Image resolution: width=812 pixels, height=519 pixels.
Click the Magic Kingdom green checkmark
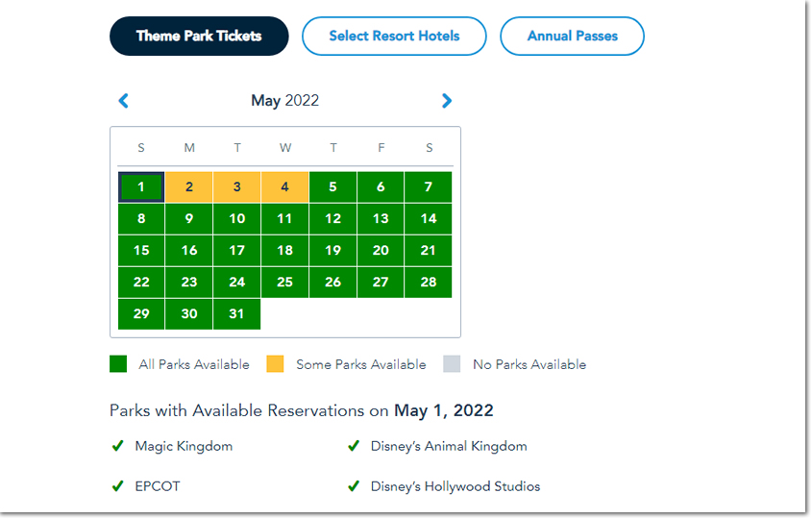click(118, 446)
